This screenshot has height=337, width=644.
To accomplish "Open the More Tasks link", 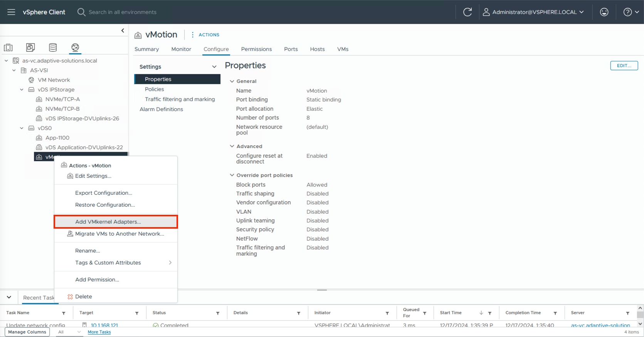I will click(x=99, y=332).
